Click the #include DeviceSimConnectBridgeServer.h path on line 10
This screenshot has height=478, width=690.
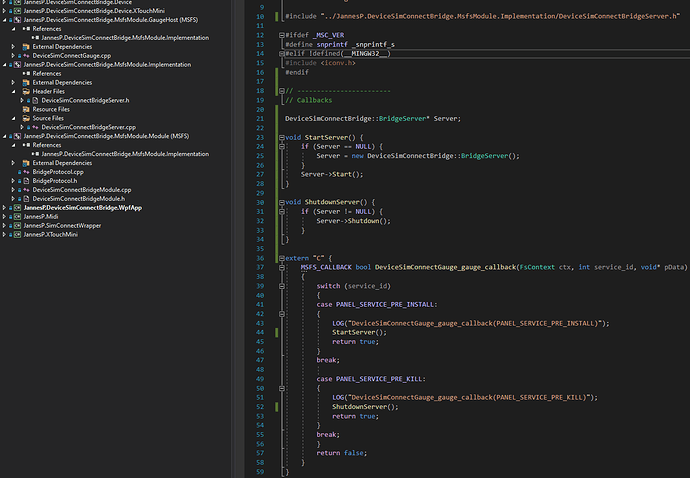coord(500,16)
